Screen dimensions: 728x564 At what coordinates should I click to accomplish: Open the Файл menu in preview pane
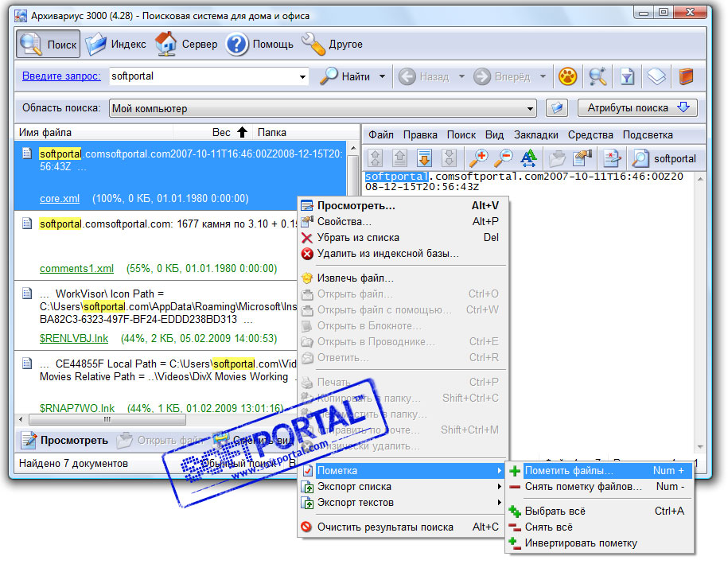click(x=381, y=135)
